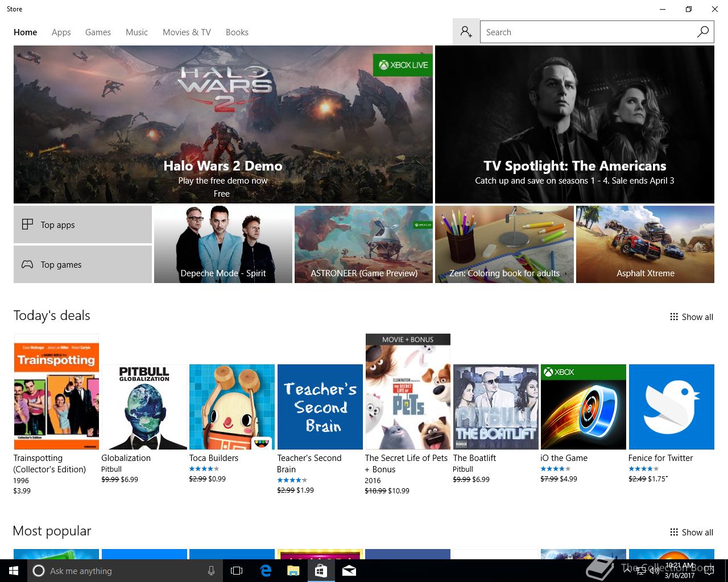Open the Games tab
Viewport: 728px width, 582px height.
[x=98, y=32]
